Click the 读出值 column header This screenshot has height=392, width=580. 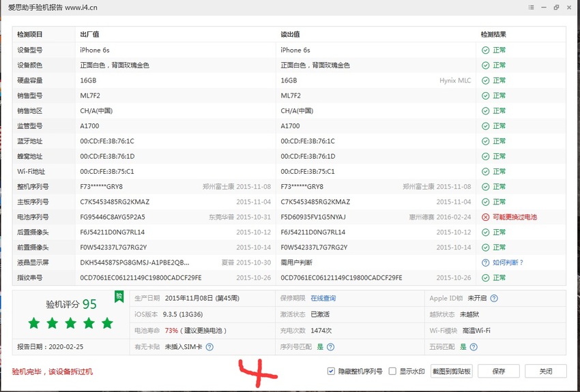290,34
